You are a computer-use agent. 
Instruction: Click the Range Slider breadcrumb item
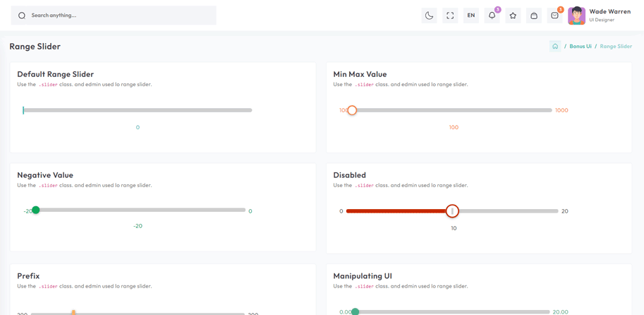[x=616, y=47]
